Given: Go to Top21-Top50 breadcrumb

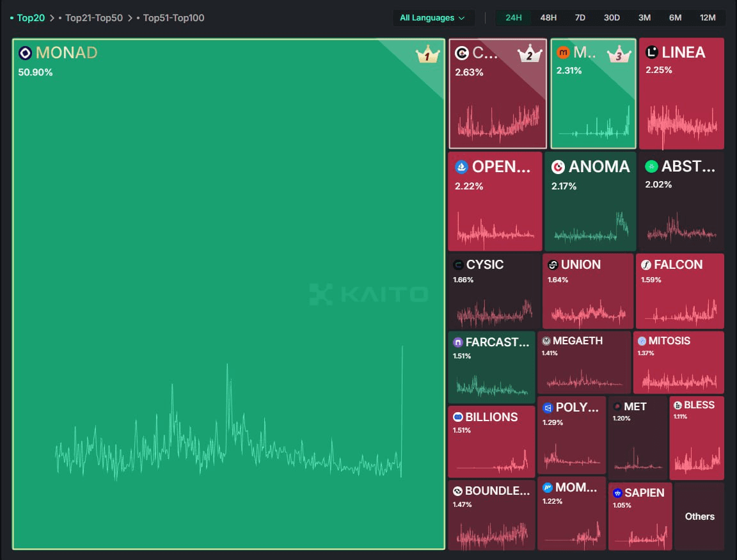Looking at the screenshot, I should coord(93,18).
